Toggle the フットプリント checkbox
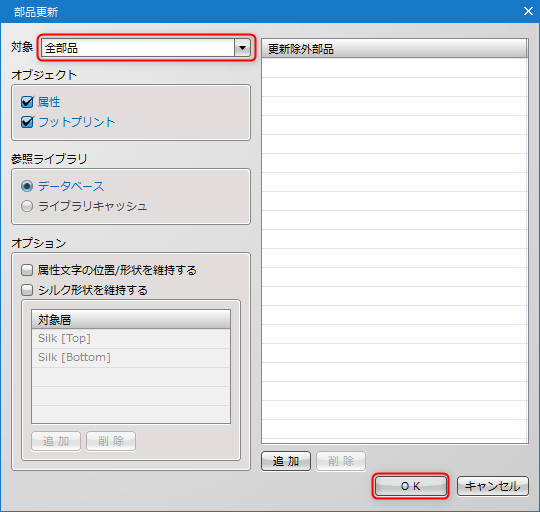540x512 pixels. (27, 122)
